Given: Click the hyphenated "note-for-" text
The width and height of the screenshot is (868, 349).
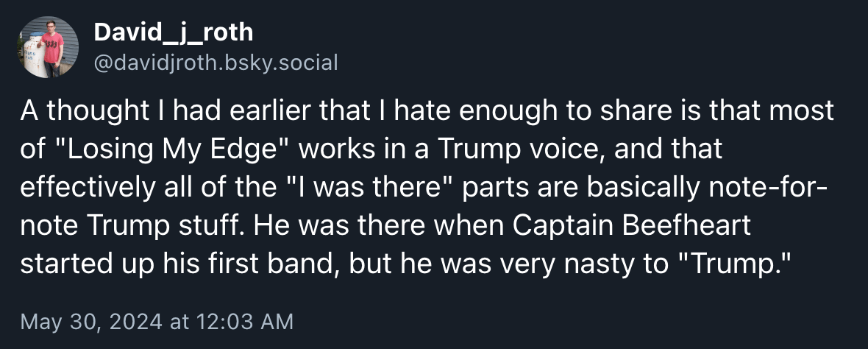Looking at the screenshot, I should (x=770, y=188).
